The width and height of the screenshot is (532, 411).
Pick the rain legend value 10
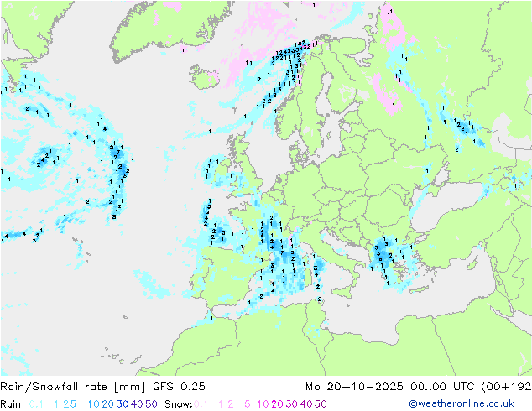94,404
